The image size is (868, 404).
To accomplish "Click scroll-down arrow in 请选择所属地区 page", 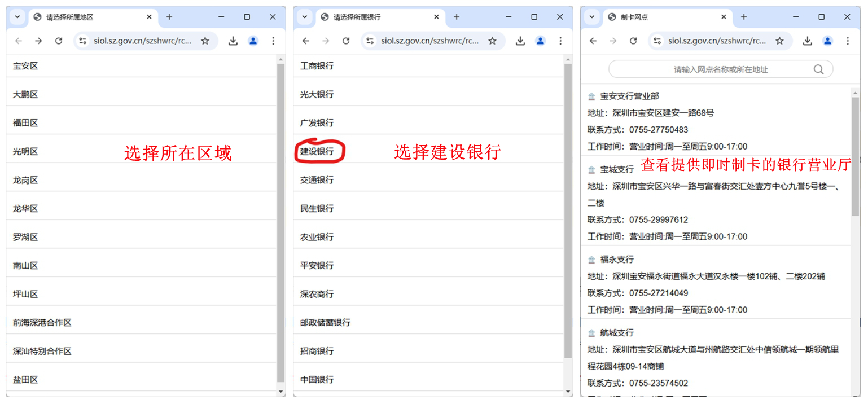I will click(281, 391).
